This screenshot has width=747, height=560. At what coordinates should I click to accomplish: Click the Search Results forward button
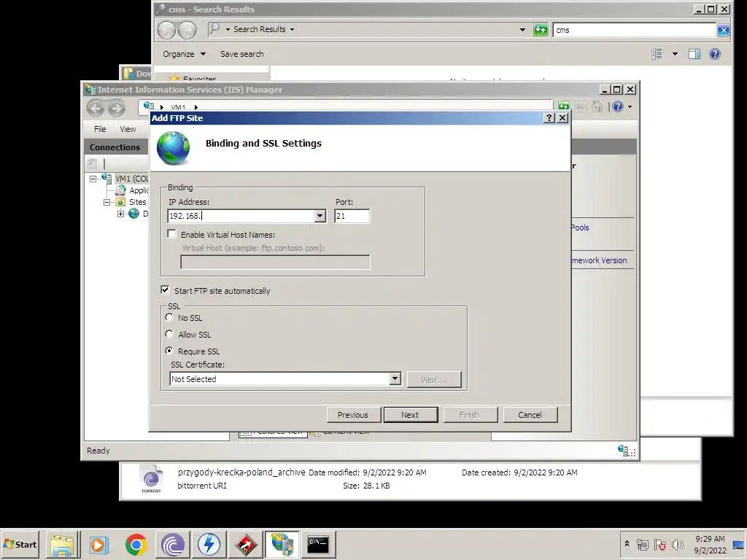(x=187, y=30)
